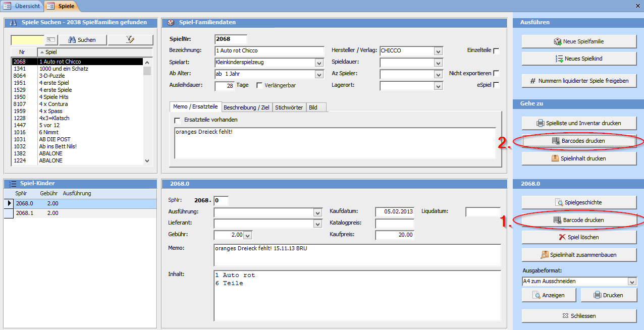Open the Lagerort dropdown
The image size is (644, 330).
pyautogui.click(x=438, y=86)
